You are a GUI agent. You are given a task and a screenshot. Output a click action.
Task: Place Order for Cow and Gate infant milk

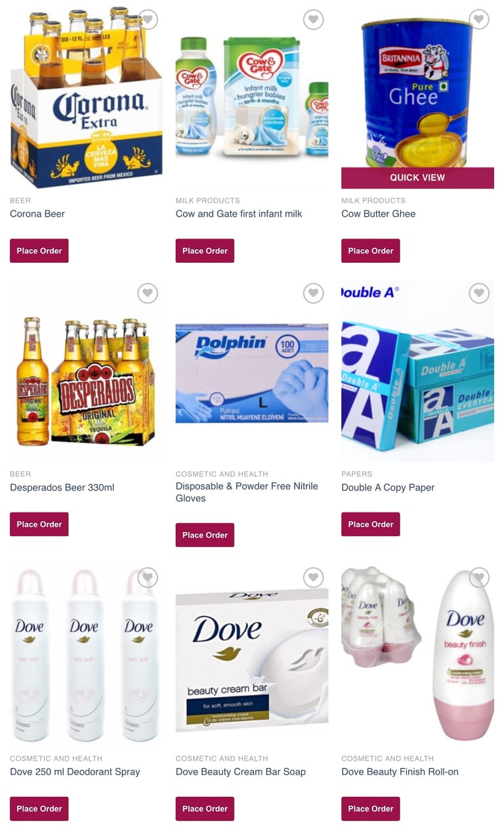[205, 251]
